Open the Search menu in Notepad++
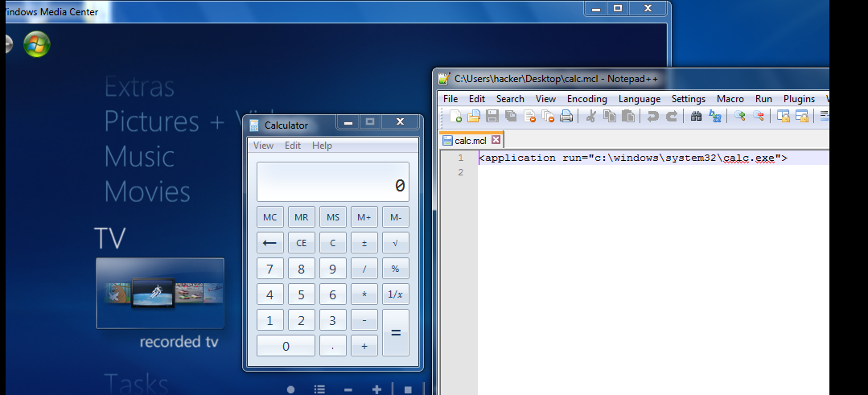Image resolution: width=868 pixels, height=395 pixels. point(510,99)
